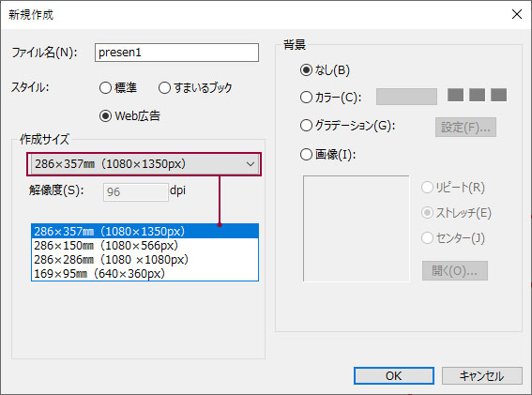The image size is (532, 395).
Task: Click the ファイル名 text field
Action: point(176,53)
